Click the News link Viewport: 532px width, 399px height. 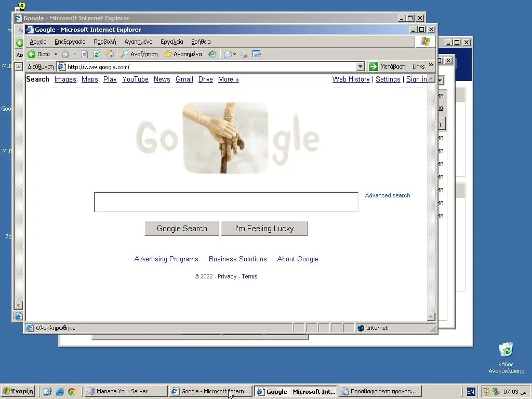click(162, 79)
